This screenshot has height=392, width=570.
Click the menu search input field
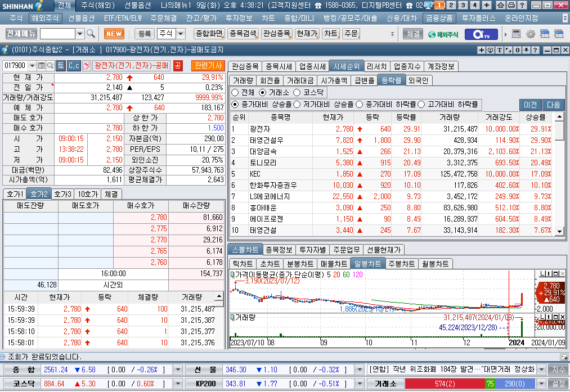tap(57, 34)
